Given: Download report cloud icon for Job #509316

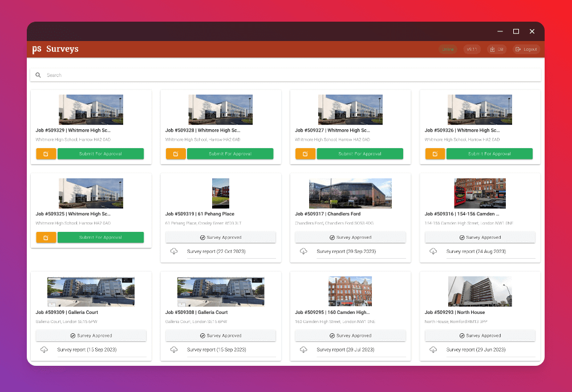Looking at the screenshot, I should (433, 251).
